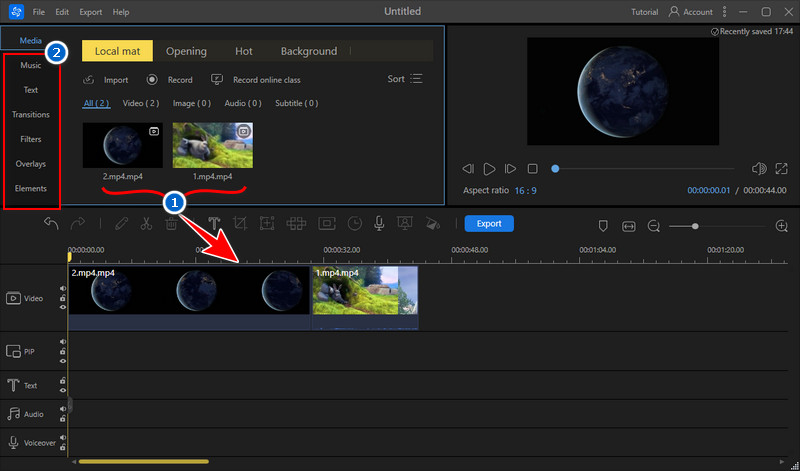Click the trash Delete icon
The width and height of the screenshot is (800, 471).
(x=171, y=224)
